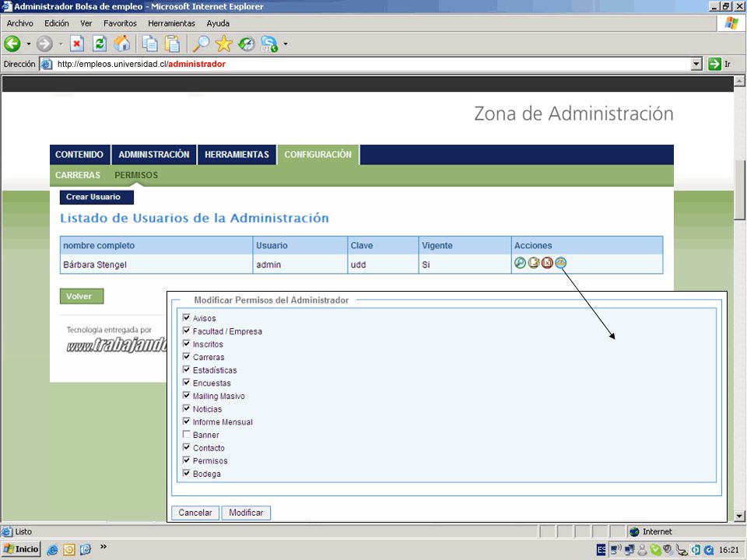The image size is (747, 560).
Task: Enable the Banner permission checkbox
Action: (187, 434)
